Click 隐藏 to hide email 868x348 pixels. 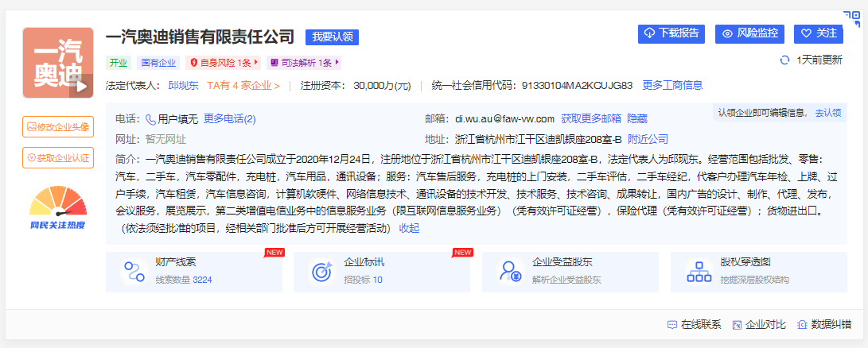pyautogui.click(x=637, y=118)
